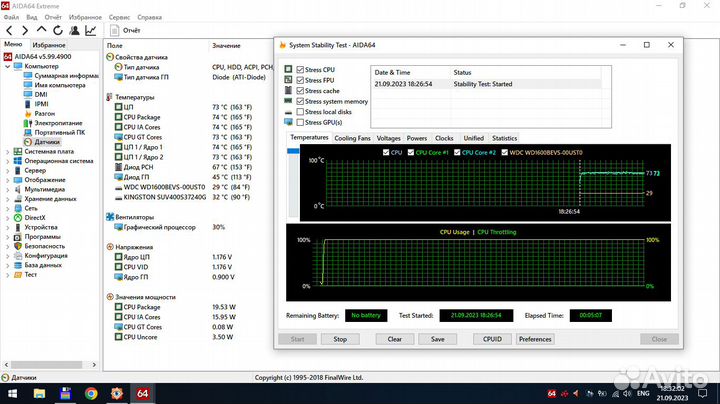This screenshot has width=720, height=404.
Task: Click the Clear button
Action: [x=394, y=339]
